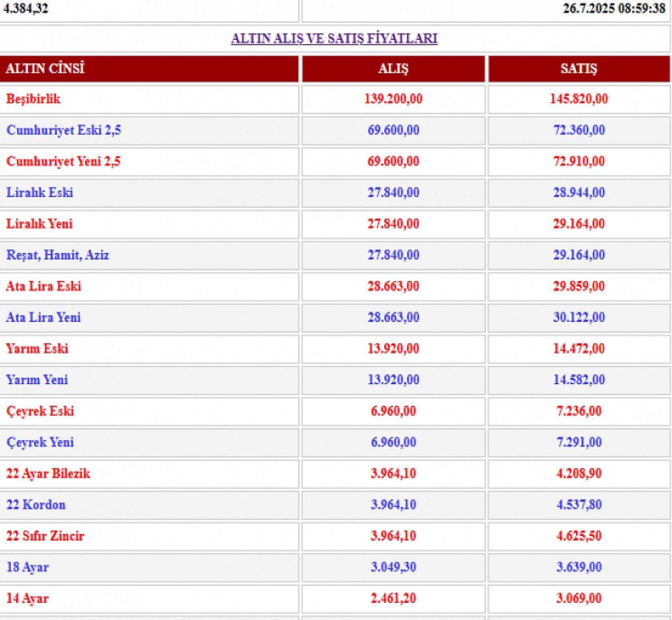Image resolution: width=672 pixels, height=620 pixels.
Task: Click Çeyrek Yeni selling price 7.291,00
Action: pyautogui.click(x=579, y=442)
